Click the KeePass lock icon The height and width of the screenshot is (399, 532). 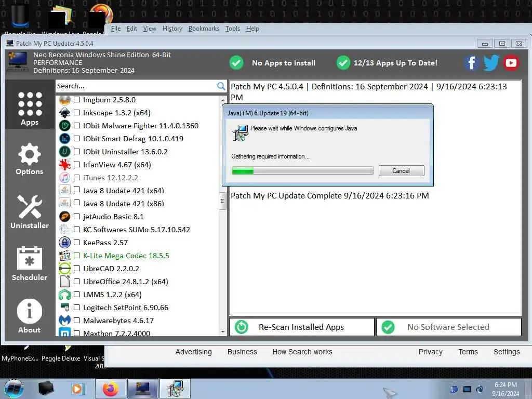point(64,242)
